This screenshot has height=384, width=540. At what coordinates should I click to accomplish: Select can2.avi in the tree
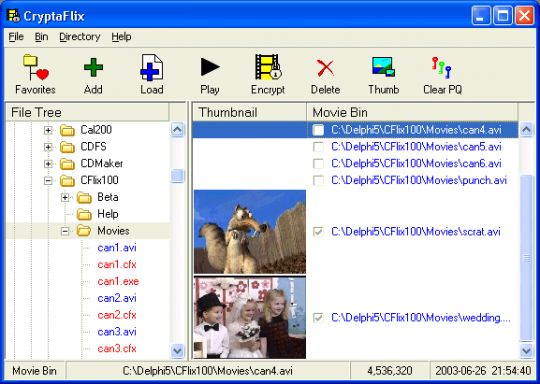click(x=117, y=298)
